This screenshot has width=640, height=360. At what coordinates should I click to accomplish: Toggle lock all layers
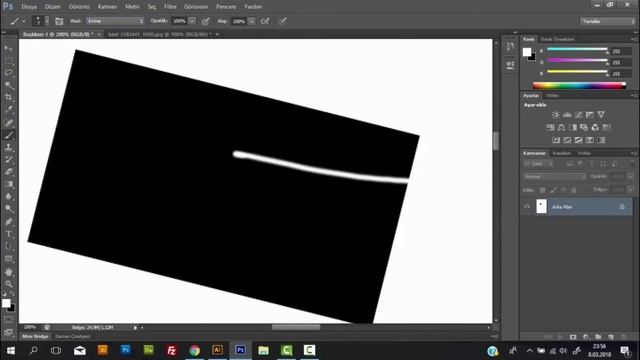[574, 190]
